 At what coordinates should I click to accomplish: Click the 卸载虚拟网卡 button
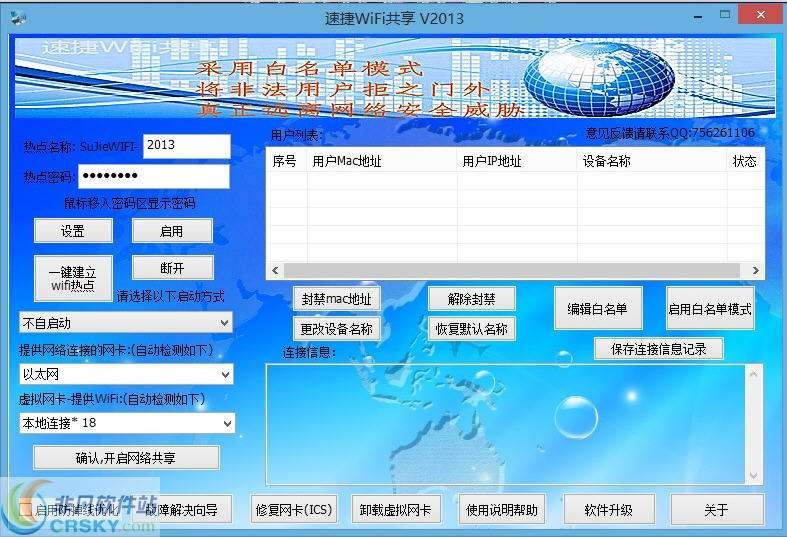(x=396, y=510)
